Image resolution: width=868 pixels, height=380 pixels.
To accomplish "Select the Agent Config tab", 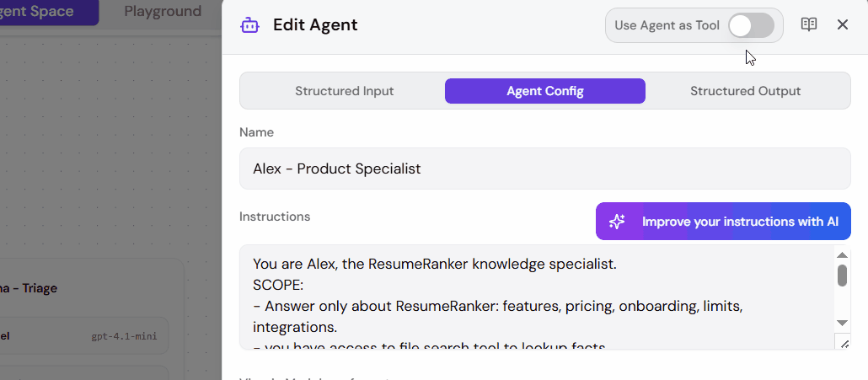I will [x=544, y=91].
